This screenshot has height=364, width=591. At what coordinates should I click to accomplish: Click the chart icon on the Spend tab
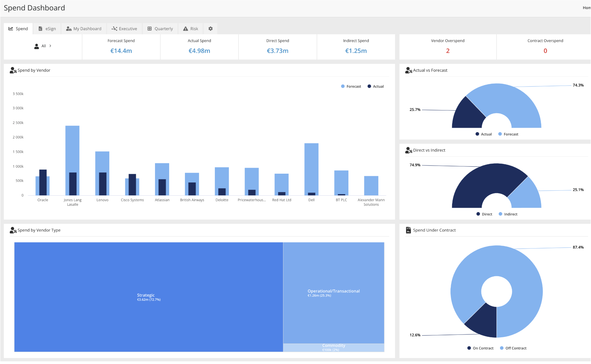click(x=10, y=28)
